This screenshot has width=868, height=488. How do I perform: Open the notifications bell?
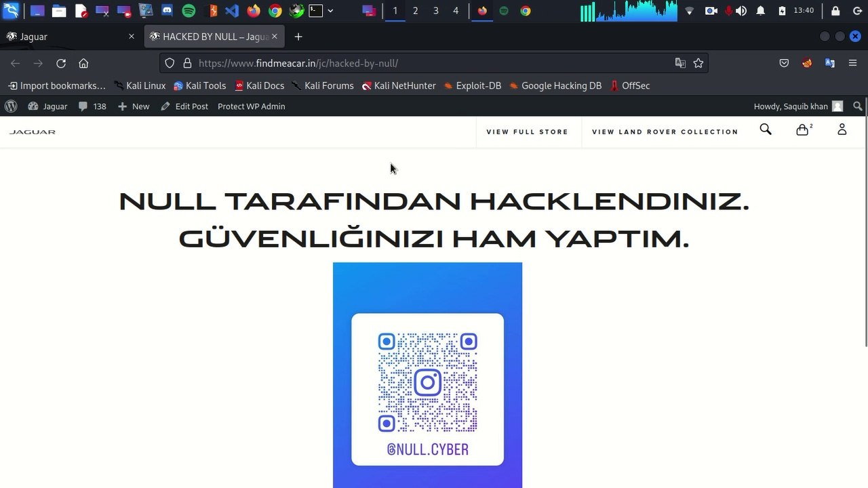tap(761, 11)
